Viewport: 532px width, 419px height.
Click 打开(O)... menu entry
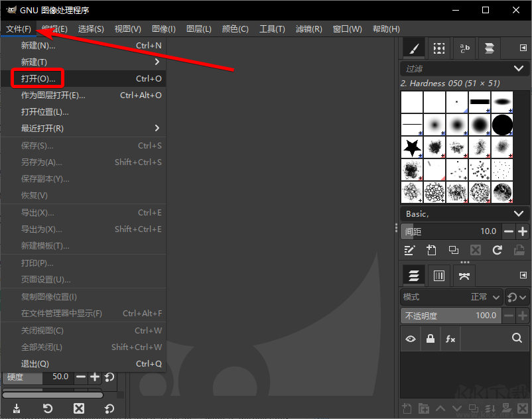tap(83, 79)
